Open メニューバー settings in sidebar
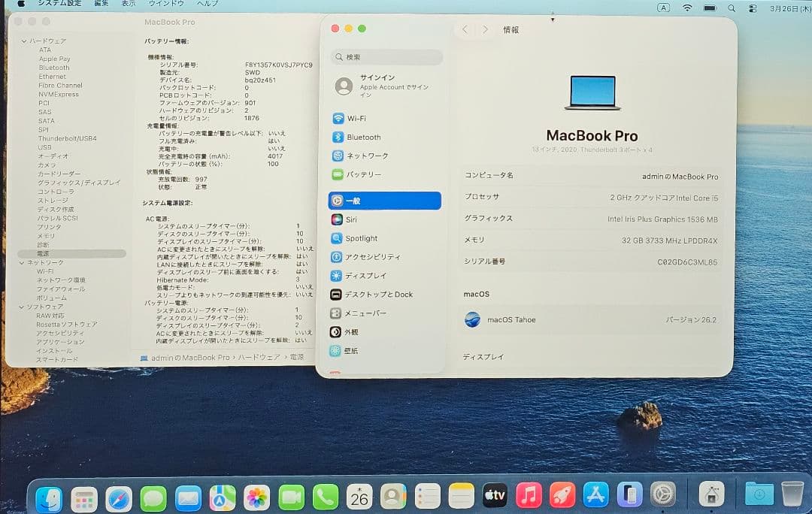The image size is (812, 514). (x=385, y=313)
